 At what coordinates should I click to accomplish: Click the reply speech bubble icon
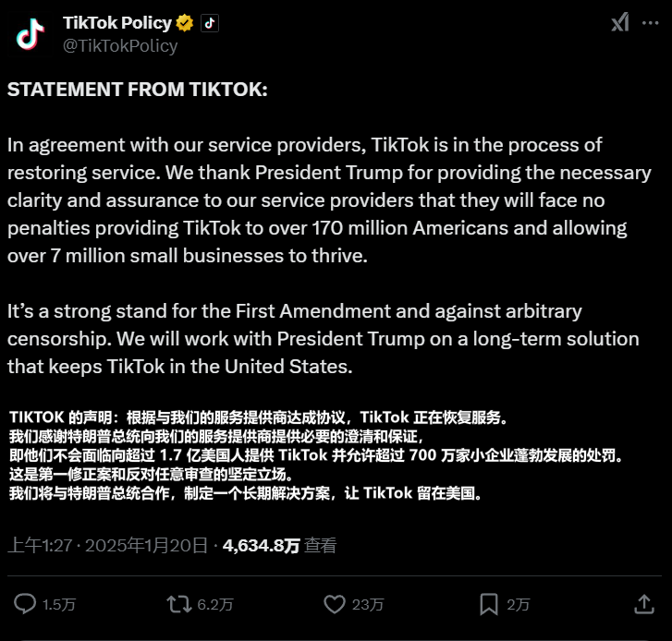(26, 604)
